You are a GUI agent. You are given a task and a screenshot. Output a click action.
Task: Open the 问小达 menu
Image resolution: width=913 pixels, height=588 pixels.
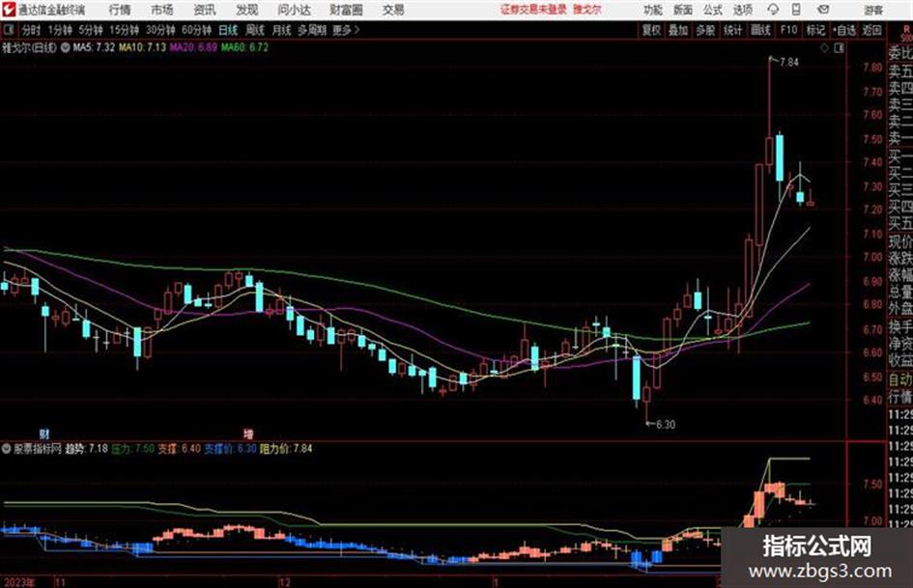point(294,10)
